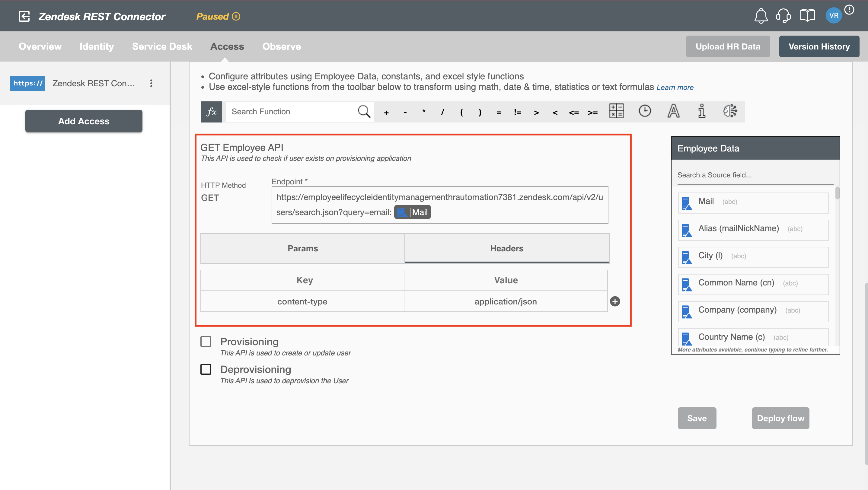The height and width of the screenshot is (490, 868).
Task: Click the fx function icon
Action: point(211,111)
